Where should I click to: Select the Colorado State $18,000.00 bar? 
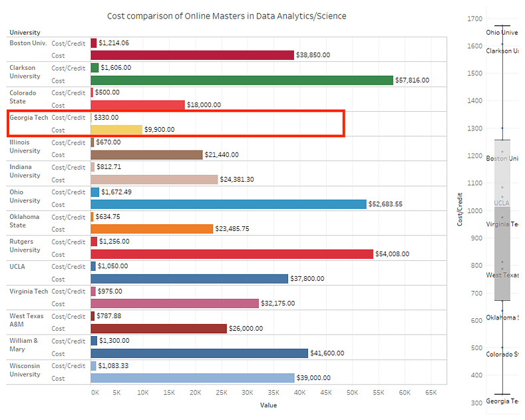(x=138, y=105)
